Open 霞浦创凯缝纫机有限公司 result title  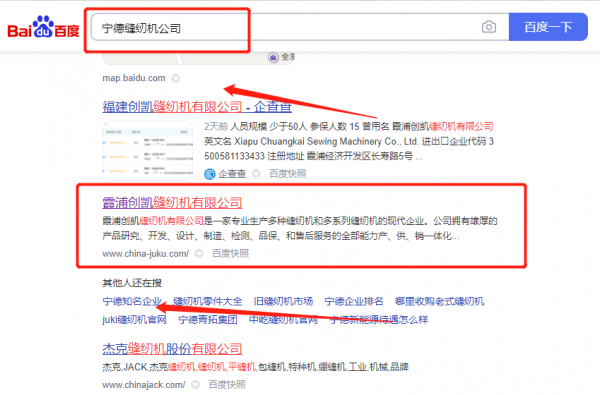tap(172, 202)
